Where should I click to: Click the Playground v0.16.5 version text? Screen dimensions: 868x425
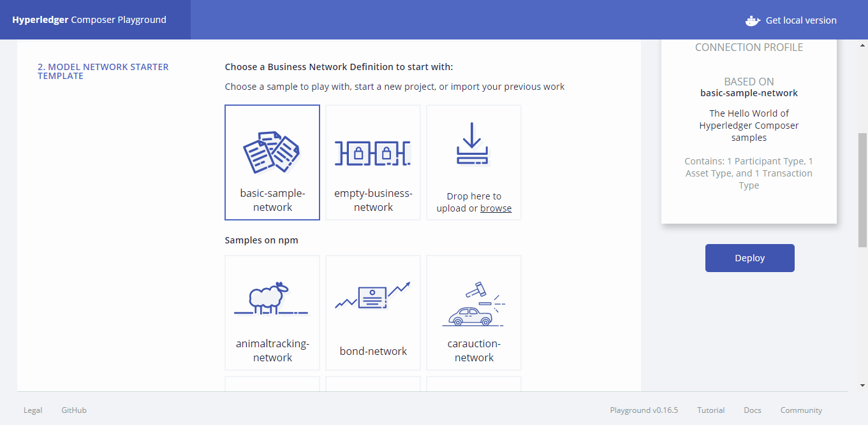(644, 410)
